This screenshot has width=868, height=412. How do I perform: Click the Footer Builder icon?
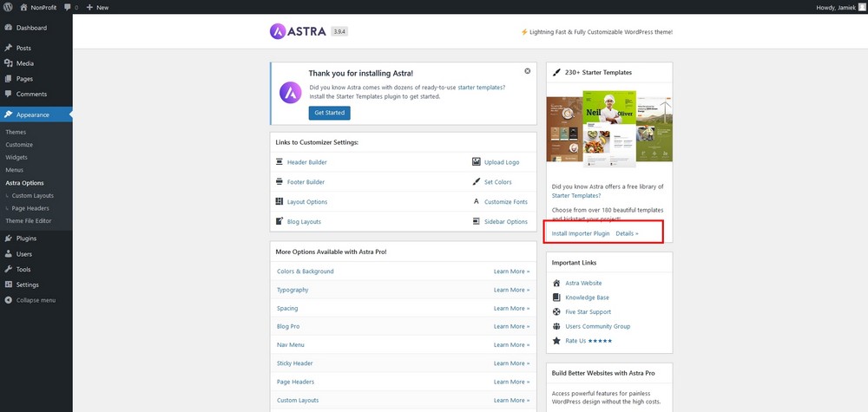(279, 182)
